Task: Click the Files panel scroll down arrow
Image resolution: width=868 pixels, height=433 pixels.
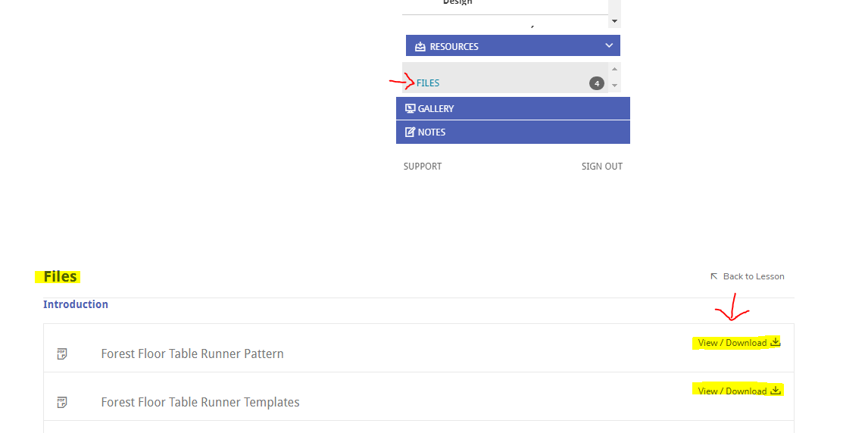Action: click(x=614, y=86)
